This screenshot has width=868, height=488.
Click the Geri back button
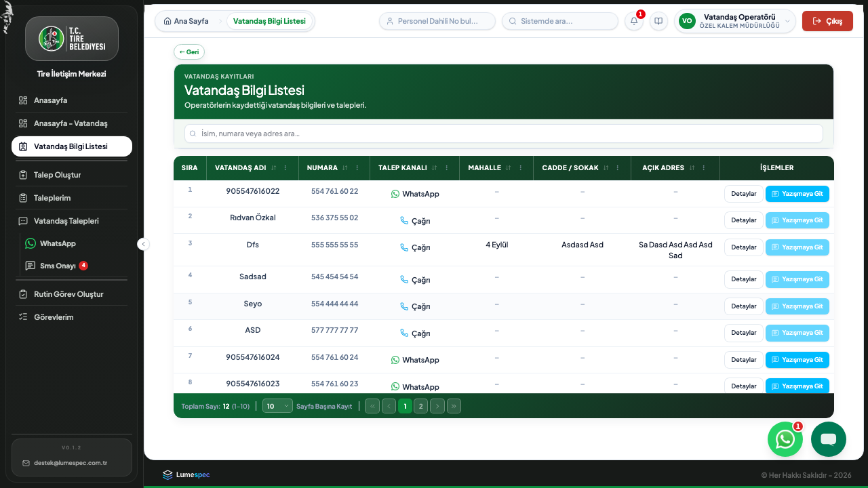189,52
